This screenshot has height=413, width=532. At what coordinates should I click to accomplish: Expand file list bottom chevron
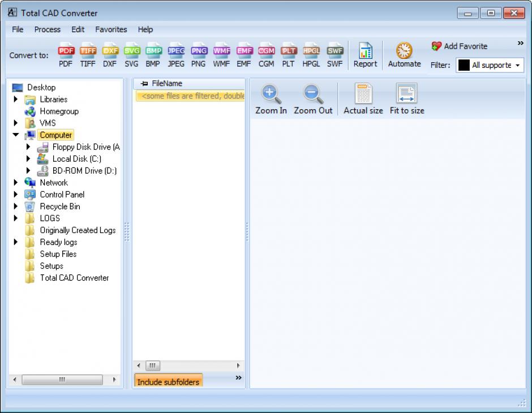click(x=238, y=378)
